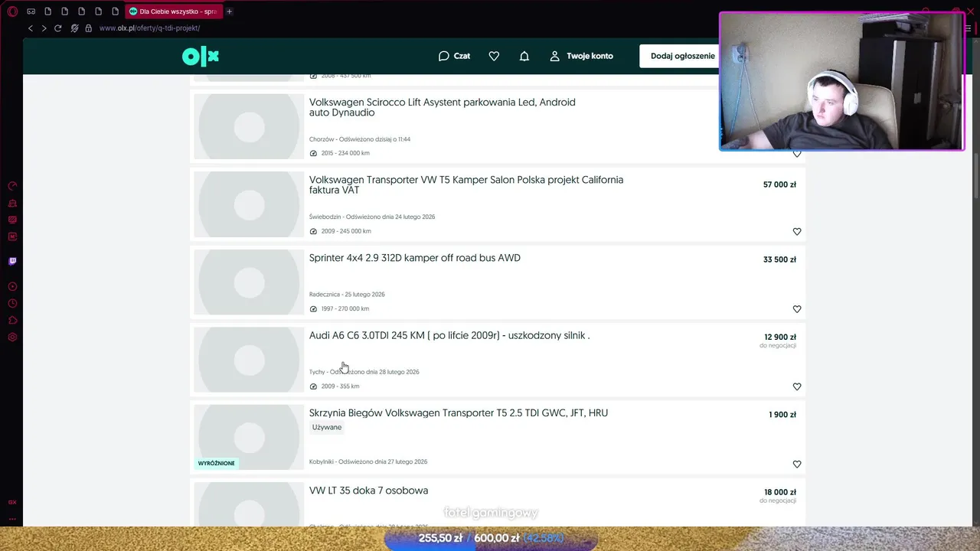Click 'Chorzów - Odświeżono dzisiaj o 11:44' text
The height and width of the screenshot is (551, 980).
coord(360,139)
